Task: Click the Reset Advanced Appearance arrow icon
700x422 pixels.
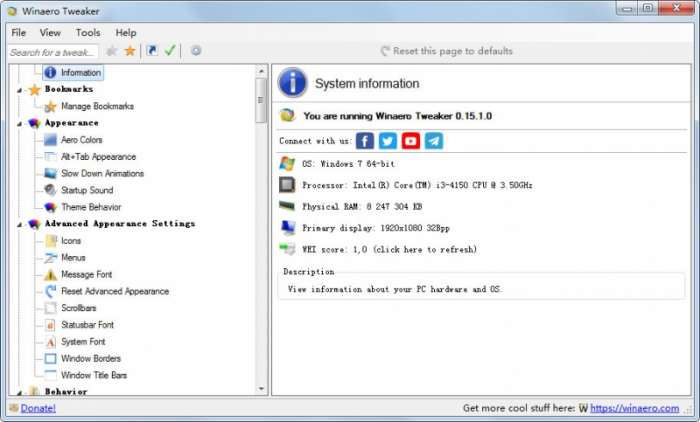Action: click(x=50, y=291)
